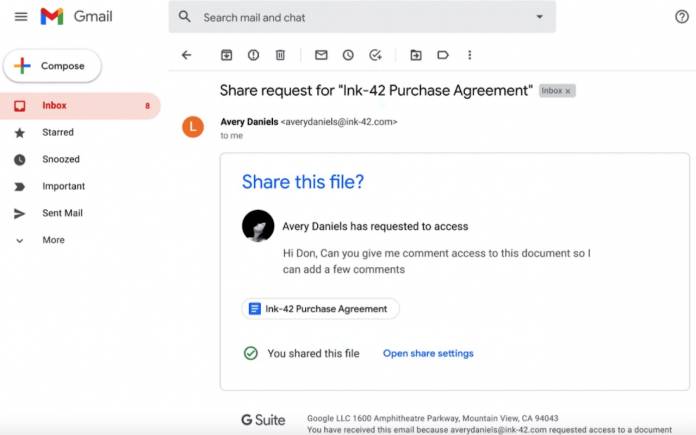Click the Compose button
696x435 pixels.
click(52, 66)
